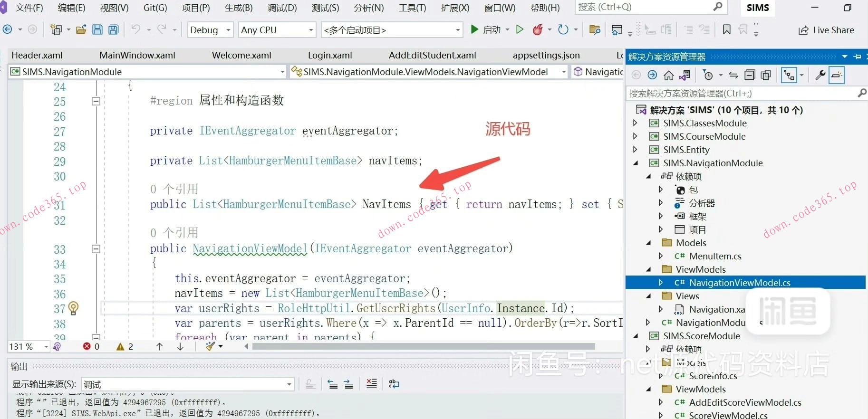Open the Any CPU platform dropdown
The width and height of the screenshot is (868, 419).
point(277,30)
